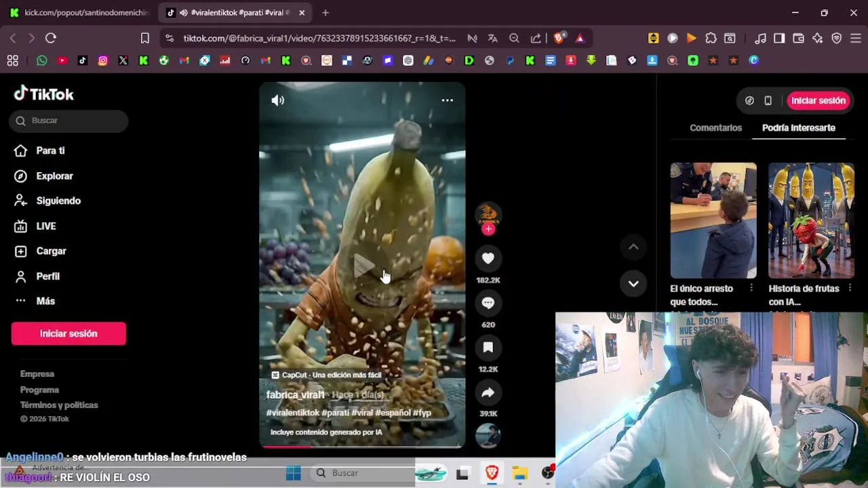Image resolution: width=868 pixels, height=488 pixels.
Task: Open the bookmarks bar apps grid icon
Action: (12, 60)
